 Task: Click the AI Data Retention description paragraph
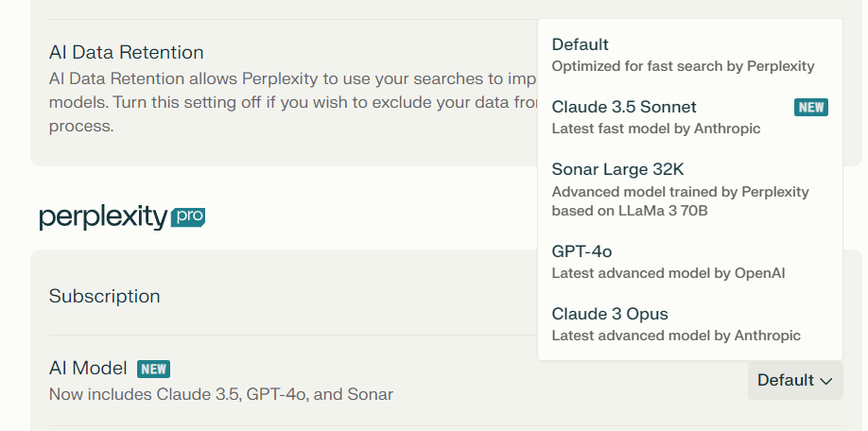point(284,101)
